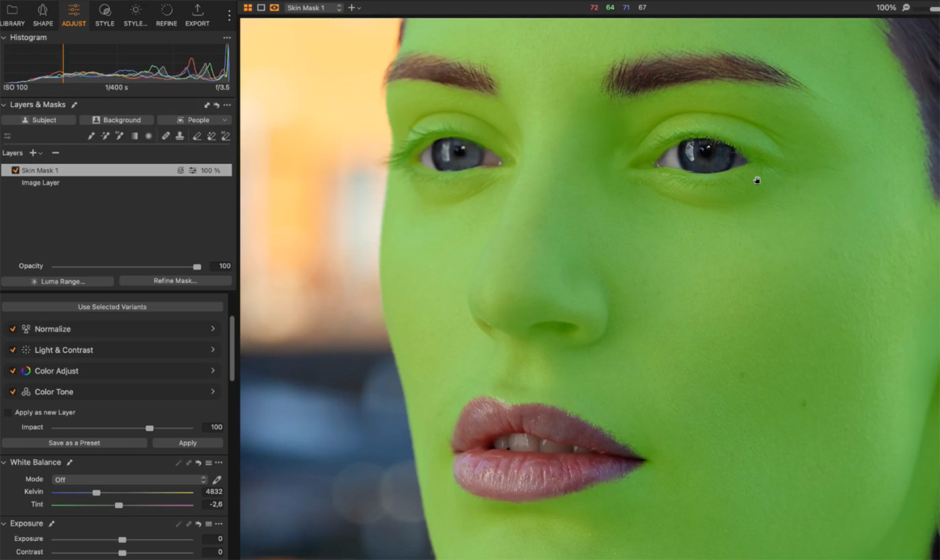Collapse the Histogram panel
This screenshot has width=940, height=560.
coord(4,38)
